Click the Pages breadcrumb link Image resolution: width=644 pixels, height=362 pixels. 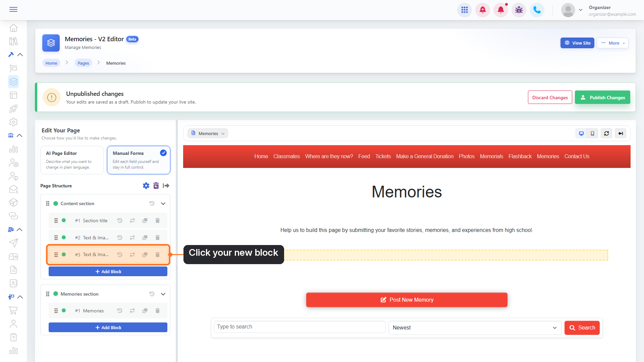(x=83, y=63)
